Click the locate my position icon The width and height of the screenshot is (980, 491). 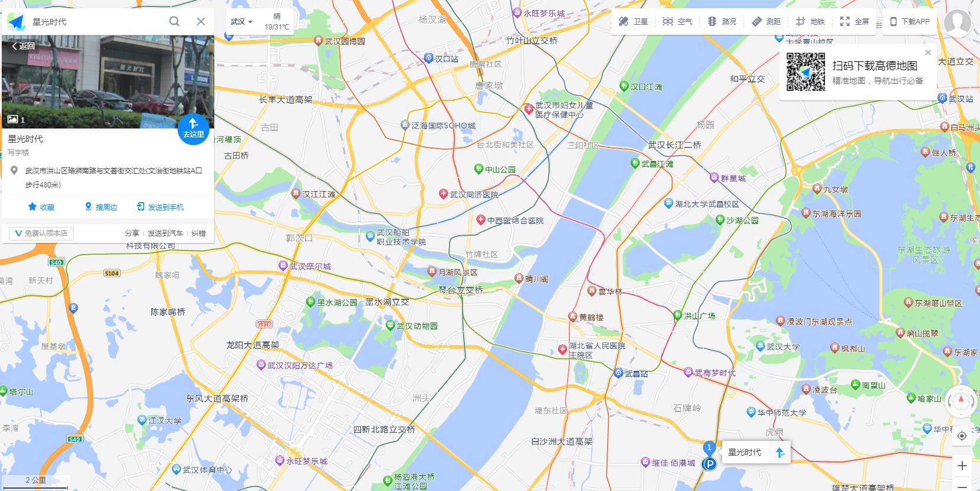[x=962, y=436]
